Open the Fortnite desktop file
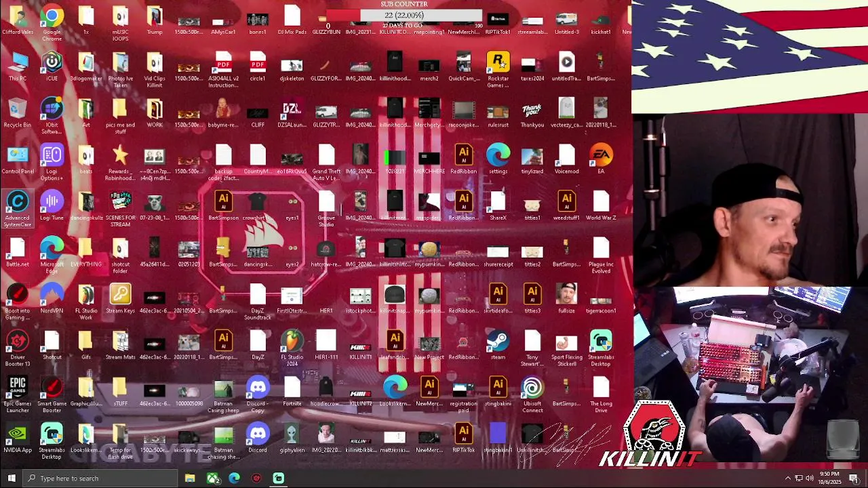This screenshot has height=488, width=868. pos(292,392)
